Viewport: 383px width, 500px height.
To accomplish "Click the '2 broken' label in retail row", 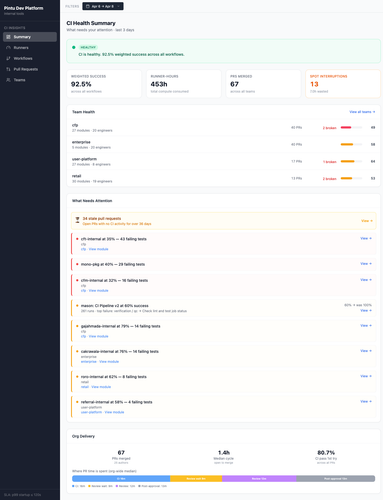I will click(329, 179).
